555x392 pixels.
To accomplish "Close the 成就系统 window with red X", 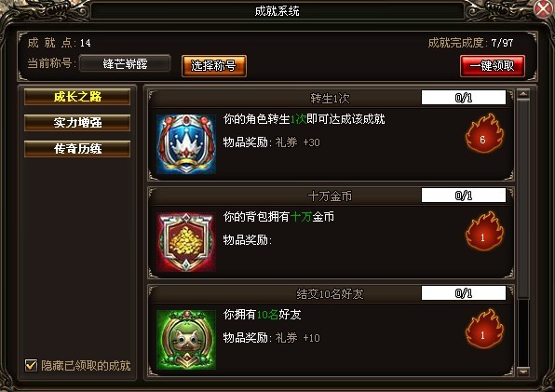I will coord(543,8).
